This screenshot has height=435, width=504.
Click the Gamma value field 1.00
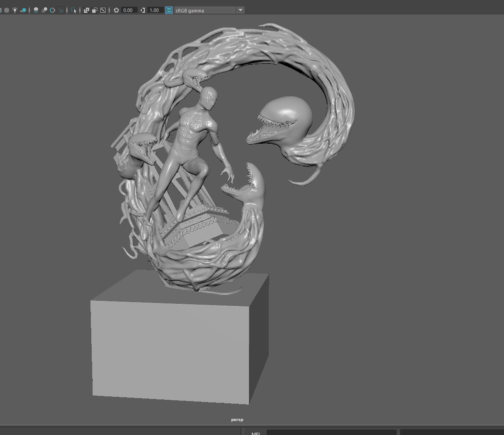pos(155,10)
